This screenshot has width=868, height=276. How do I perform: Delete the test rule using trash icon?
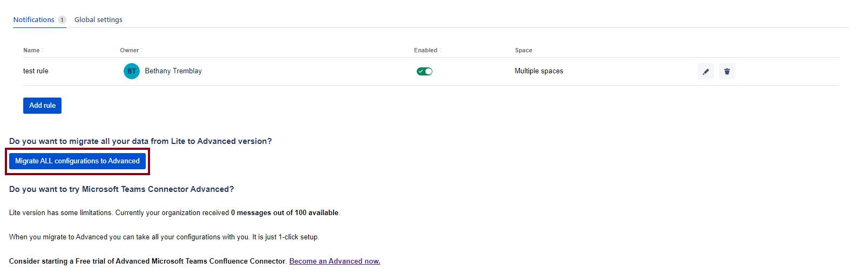pyautogui.click(x=727, y=71)
